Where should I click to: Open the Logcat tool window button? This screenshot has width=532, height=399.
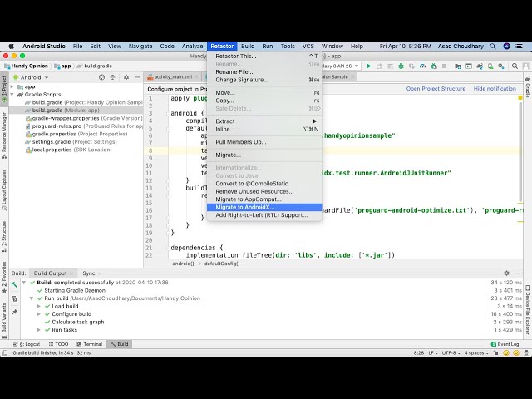tap(27, 344)
